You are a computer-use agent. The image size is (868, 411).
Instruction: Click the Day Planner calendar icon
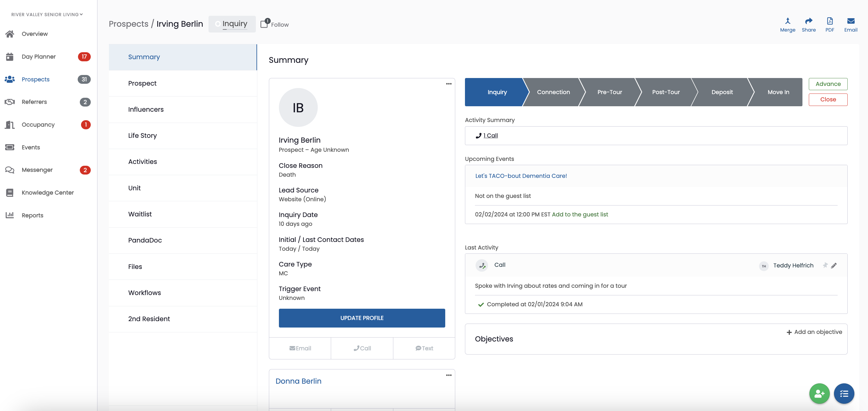10,56
